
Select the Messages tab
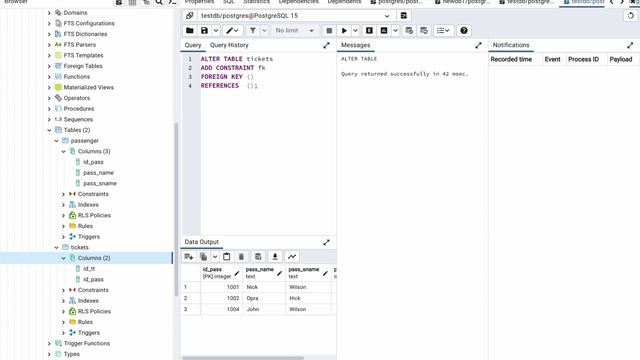[x=356, y=45]
